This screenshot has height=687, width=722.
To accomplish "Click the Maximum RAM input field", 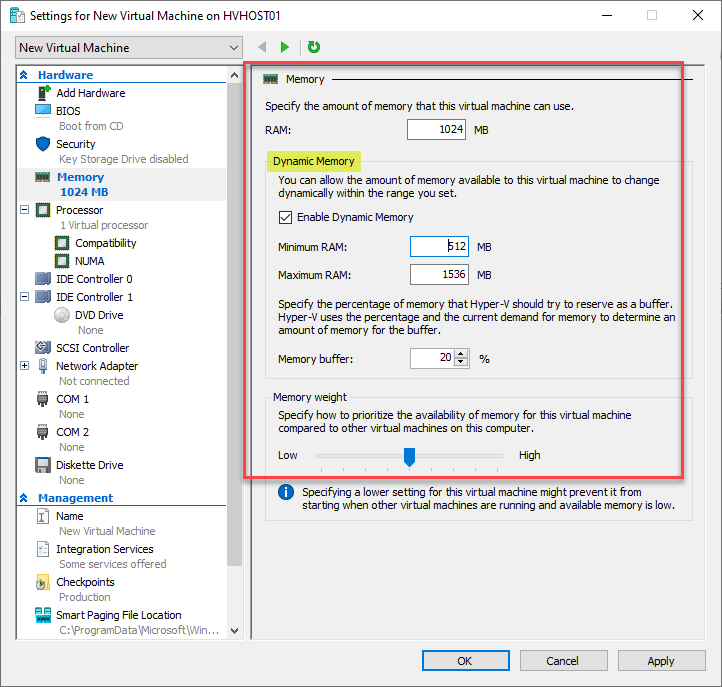I will (439, 274).
